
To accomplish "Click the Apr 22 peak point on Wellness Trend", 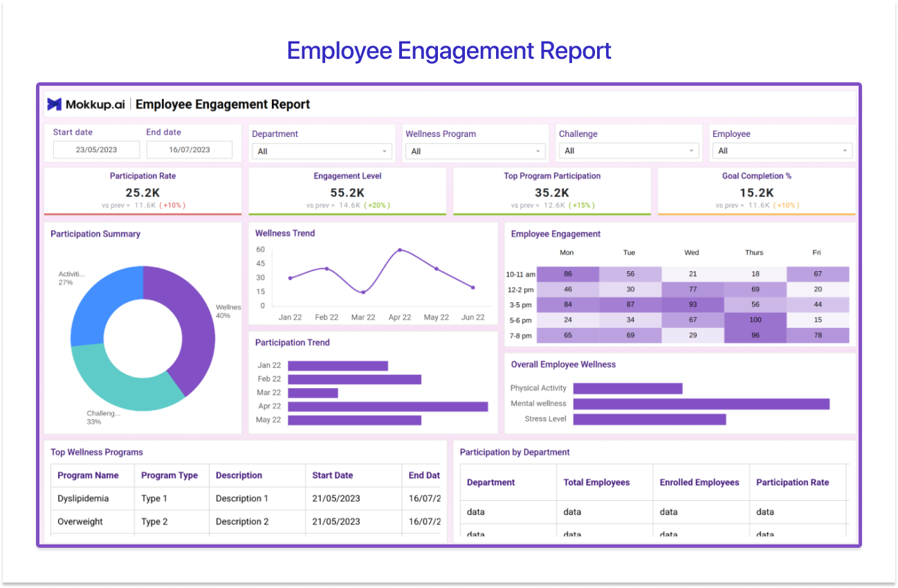I will [x=400, y=250].
